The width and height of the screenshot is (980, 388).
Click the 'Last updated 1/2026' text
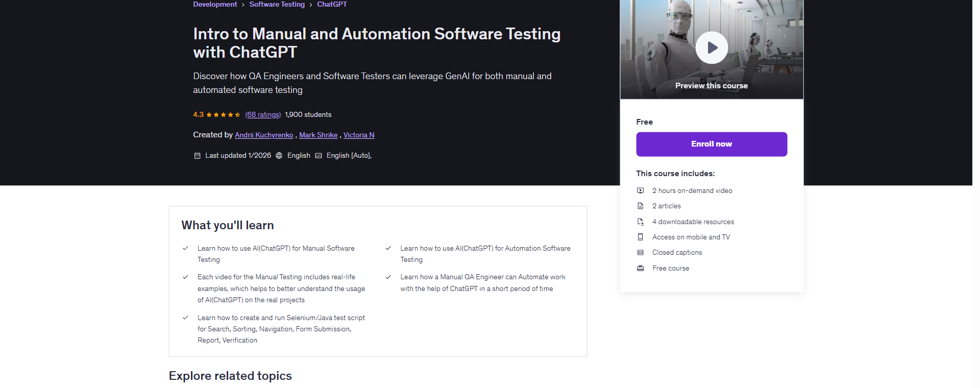coord(238,155)
